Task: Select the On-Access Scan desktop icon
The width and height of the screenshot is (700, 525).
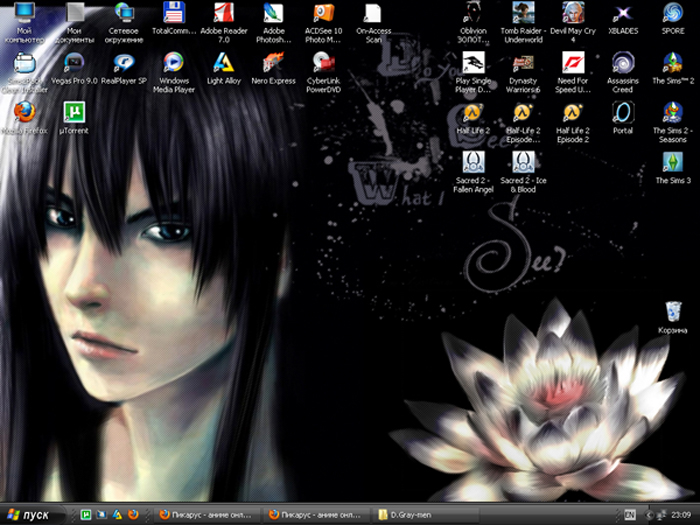Action: 373,22
